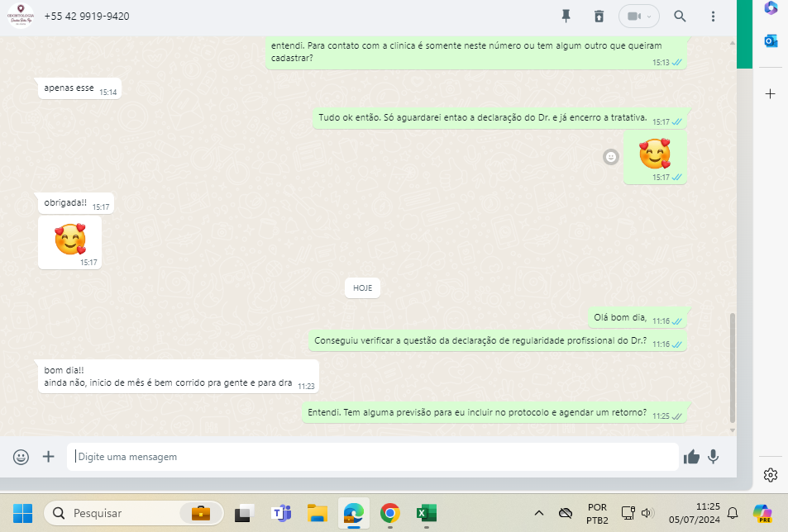Start recording a voice message
The height and width of the screenshot is (532, 788).
[713, 457]
